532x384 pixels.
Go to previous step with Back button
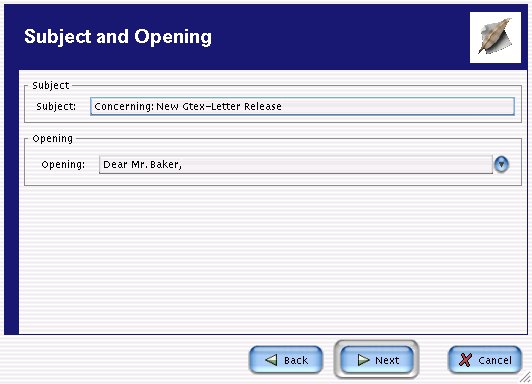[x=286, y=360]
